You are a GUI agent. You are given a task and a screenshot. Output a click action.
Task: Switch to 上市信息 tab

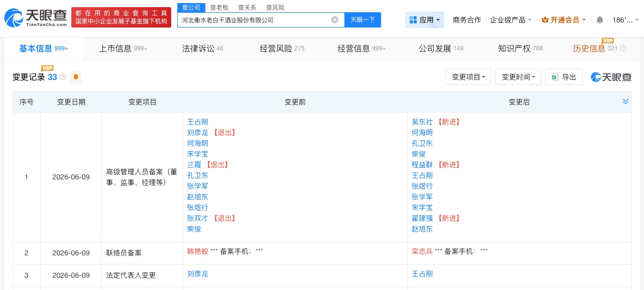pyautogui.click(x=123, y=48)
